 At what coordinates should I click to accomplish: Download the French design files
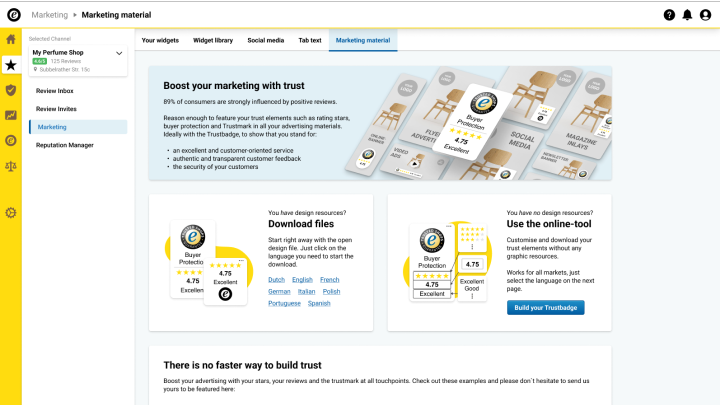330,280
